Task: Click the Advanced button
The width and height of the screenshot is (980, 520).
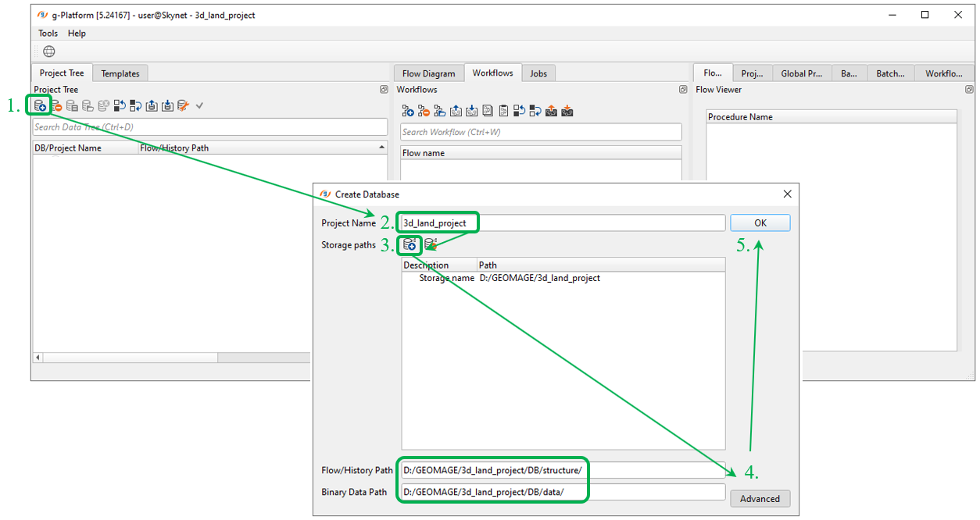Action: tap(760, 499)
